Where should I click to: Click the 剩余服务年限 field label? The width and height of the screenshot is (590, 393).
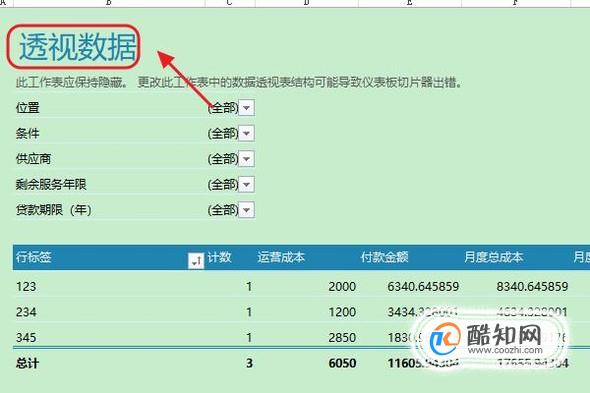51,184
